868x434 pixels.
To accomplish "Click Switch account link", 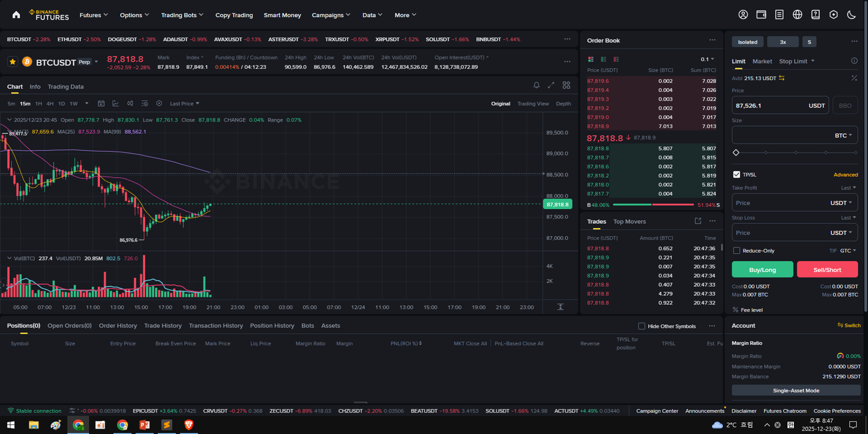I will tap(849, 325).
